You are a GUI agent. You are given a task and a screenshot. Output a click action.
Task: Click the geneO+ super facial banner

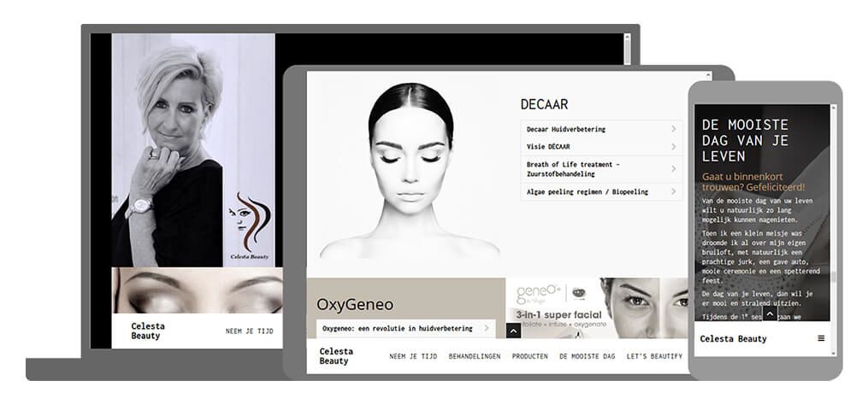click(x=596, y=307)
